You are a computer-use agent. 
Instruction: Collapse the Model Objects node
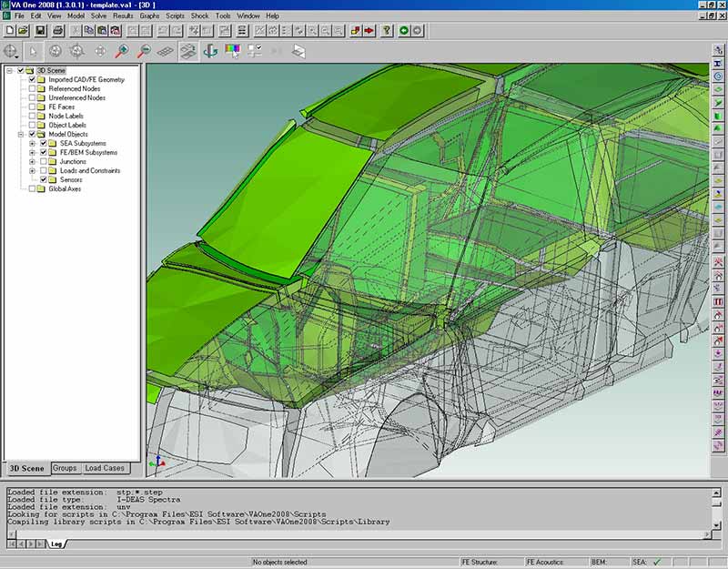click(21, 134)
